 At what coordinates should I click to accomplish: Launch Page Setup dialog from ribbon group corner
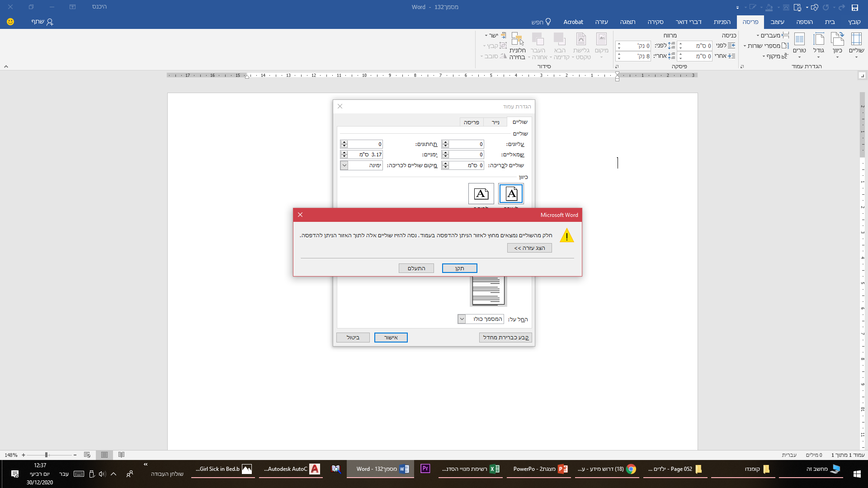(x=742, y=66)
